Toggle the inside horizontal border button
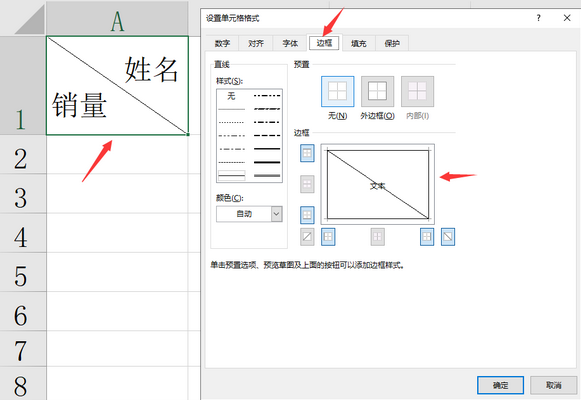The image size is (581, 400). click(x=307, y=184)
